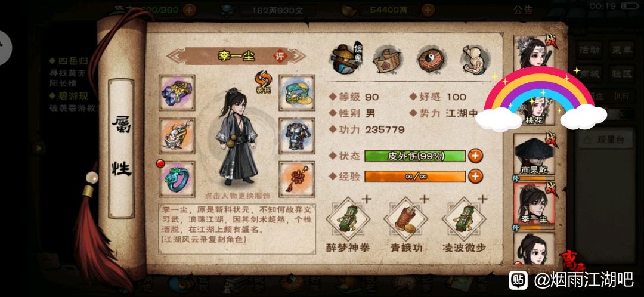Click the left arrow beside the name banner

[x=174, y=57]
